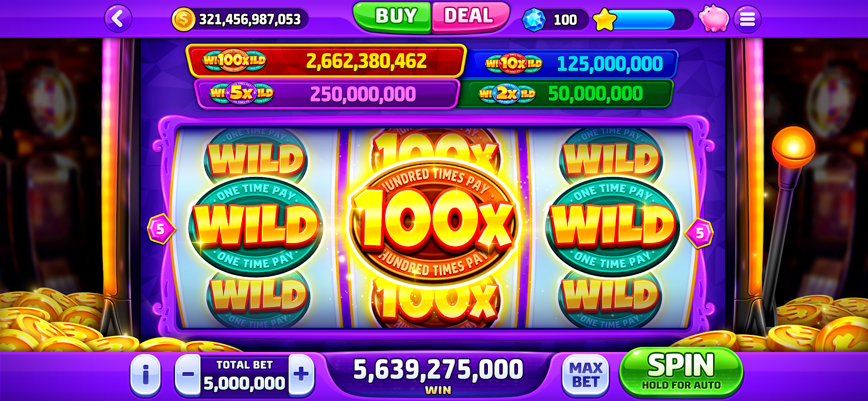Set wager with MAX BET button
This screenshot has height=401, width=868.
coord(586,374)
